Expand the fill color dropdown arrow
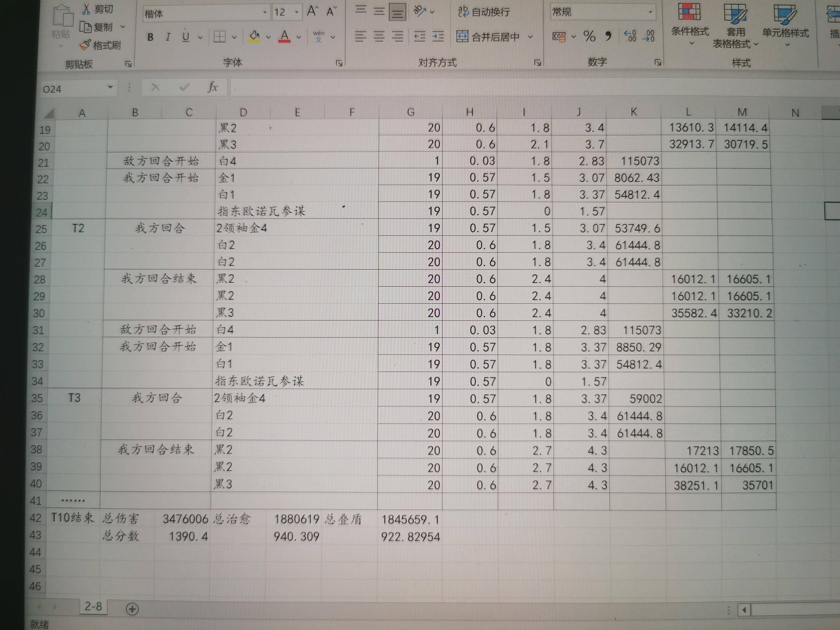 268,37
